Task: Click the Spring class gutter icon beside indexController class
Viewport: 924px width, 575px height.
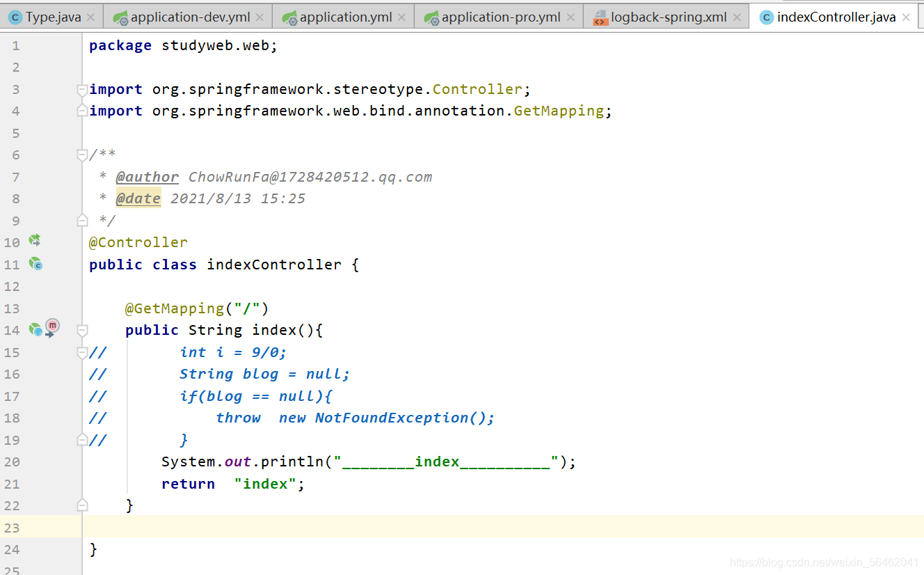Action: (35, 264)
